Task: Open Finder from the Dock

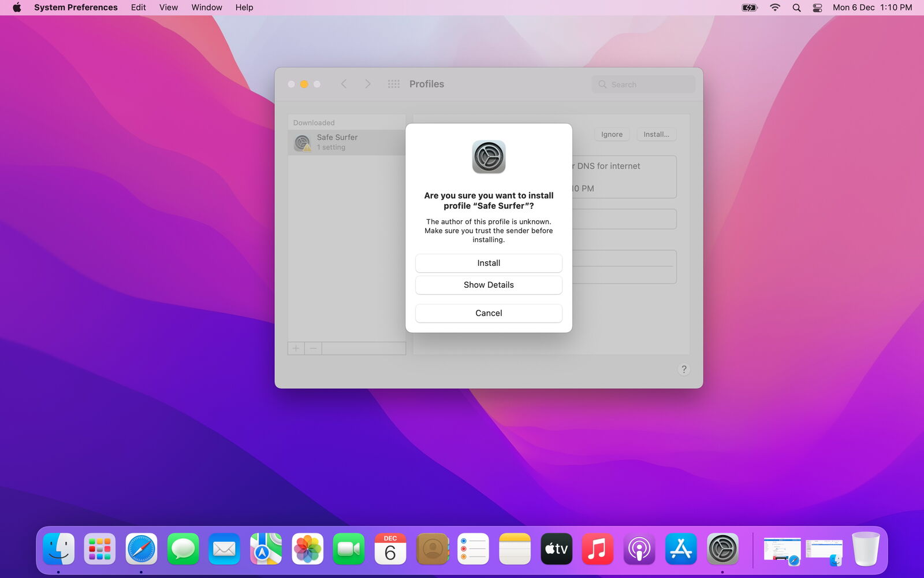Action: (58, 549)
